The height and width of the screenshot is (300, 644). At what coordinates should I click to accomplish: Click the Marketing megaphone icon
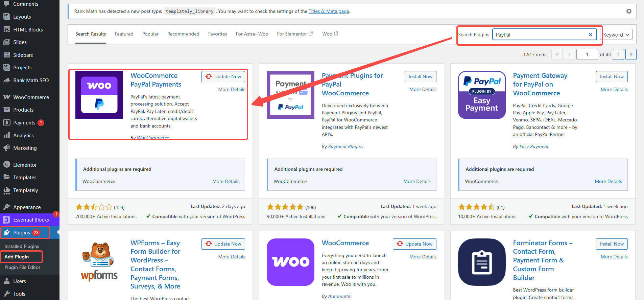click(7, 148)
